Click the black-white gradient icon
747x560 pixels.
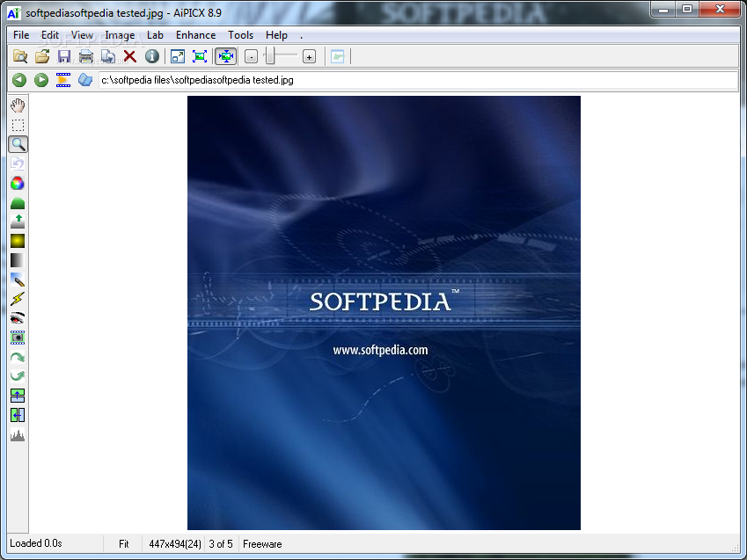pos(18,260)
